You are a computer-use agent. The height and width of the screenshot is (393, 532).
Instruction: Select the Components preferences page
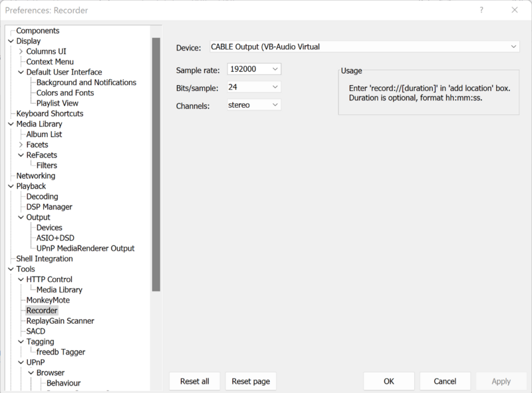click(37, 30)
